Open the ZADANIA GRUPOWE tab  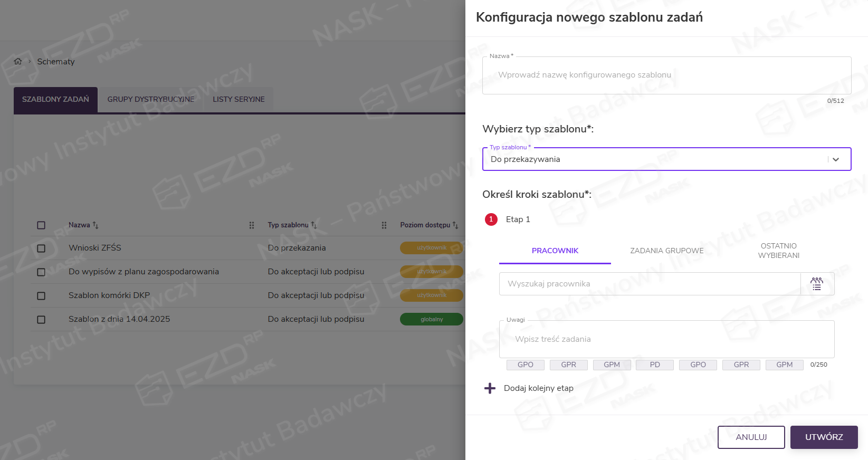click(666, 251)
